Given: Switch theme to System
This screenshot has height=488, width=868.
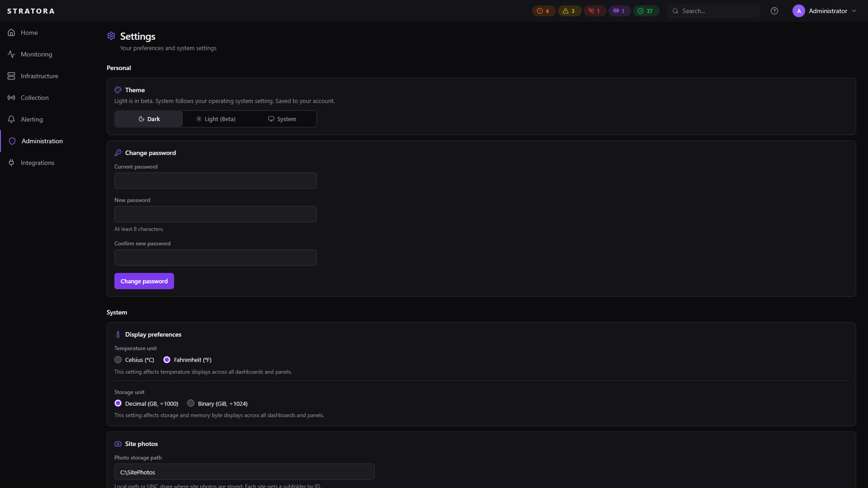Looking at the screenshot, I should click(282, 119).
